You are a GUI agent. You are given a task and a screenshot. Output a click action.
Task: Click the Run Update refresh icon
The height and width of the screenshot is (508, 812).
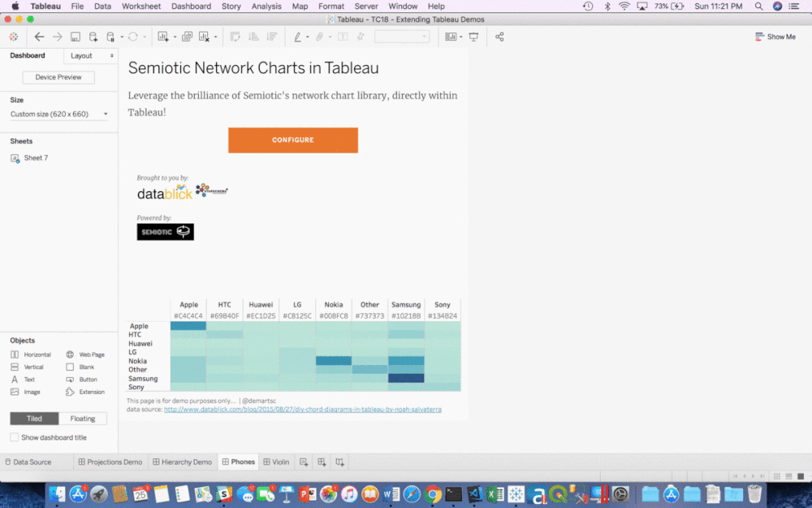tap(133, 37)
